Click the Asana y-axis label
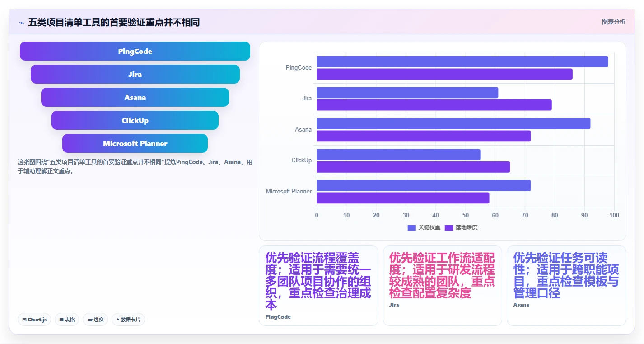 point(303,129)
